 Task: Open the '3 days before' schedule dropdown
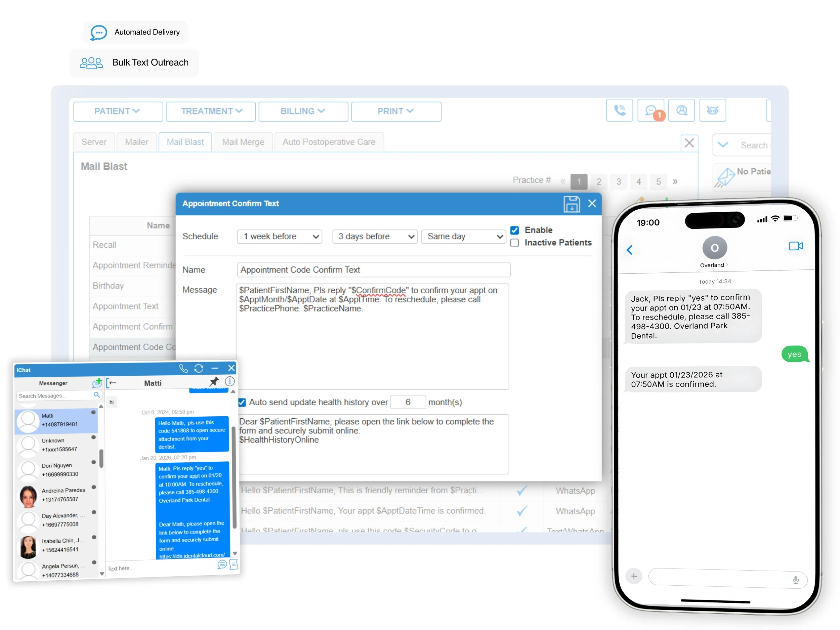pyautogui.click(x=375, y=237)
